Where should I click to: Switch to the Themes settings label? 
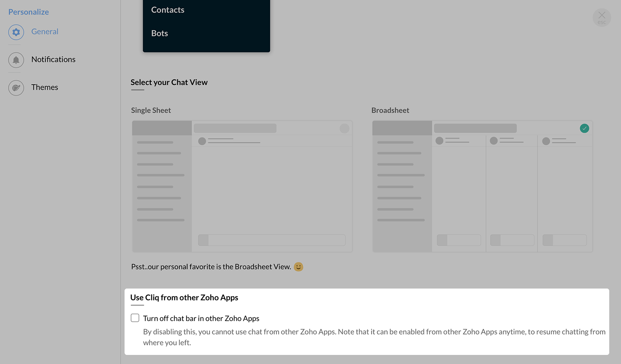coord(45,88)
